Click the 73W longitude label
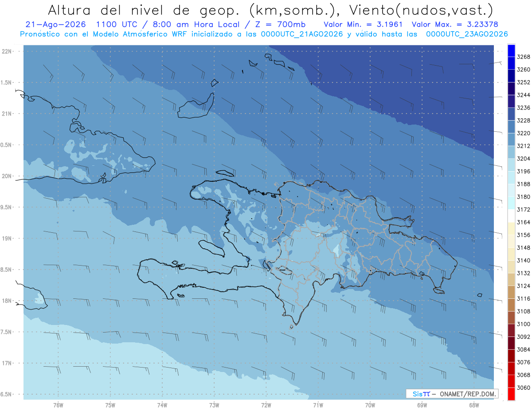 (x=214, y=405)
